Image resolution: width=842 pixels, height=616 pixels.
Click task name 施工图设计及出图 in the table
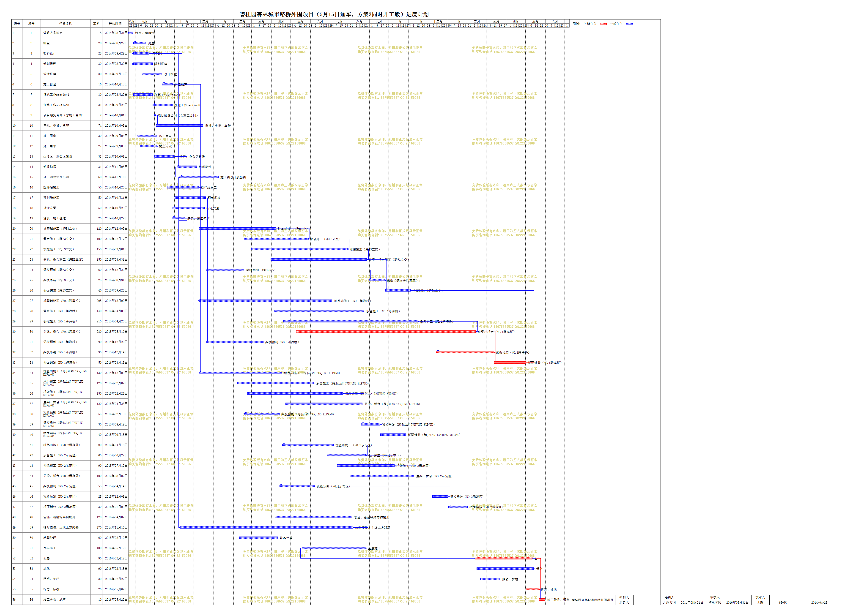[x=56, y=177]
